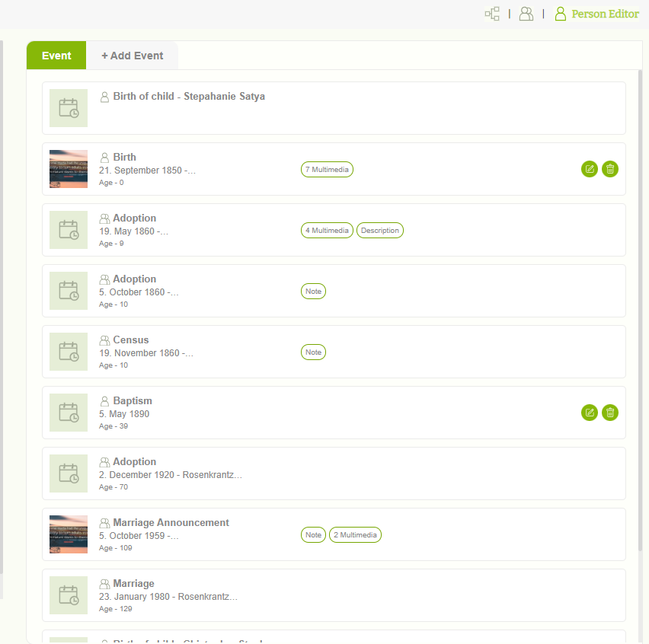The width and height of the screenshot is (649, 644).
Task: Open the family tree view icon
Action: click(x=492, y=13)
